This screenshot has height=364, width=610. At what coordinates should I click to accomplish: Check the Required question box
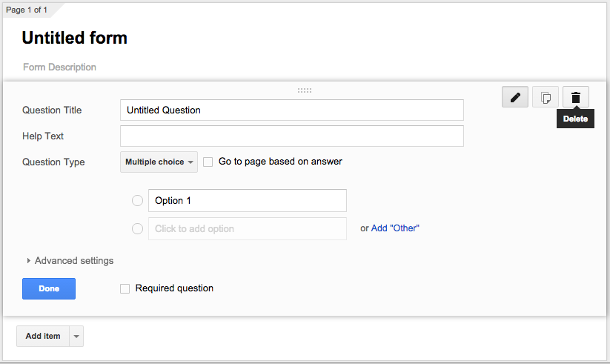point(125,288)
